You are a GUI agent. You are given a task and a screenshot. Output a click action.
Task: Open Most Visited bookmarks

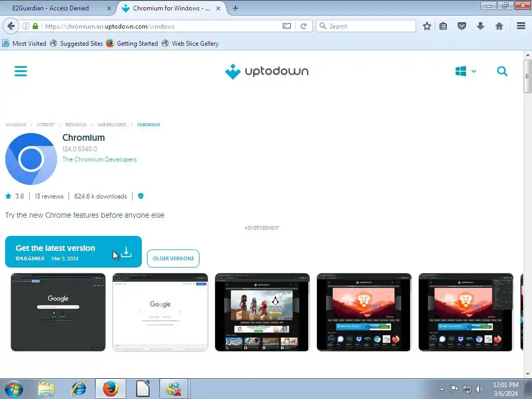tap(24, 44)
